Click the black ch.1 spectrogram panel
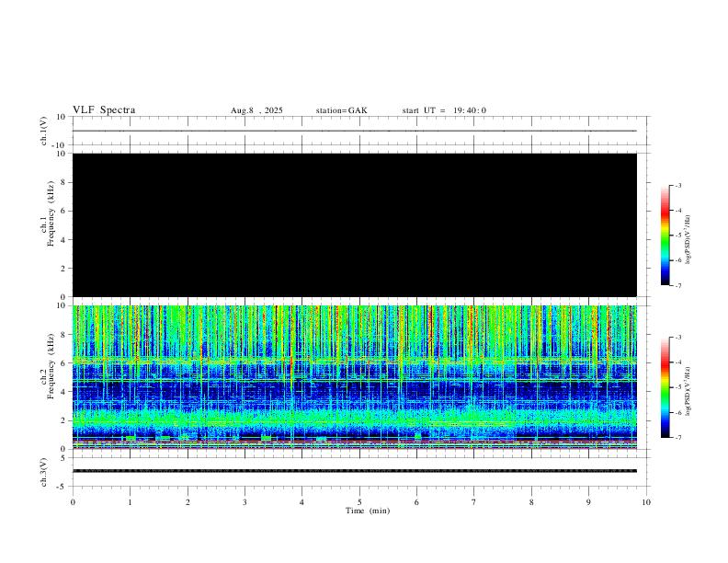Viewport: 728px width, 563px height. click(x=355, y=224)
